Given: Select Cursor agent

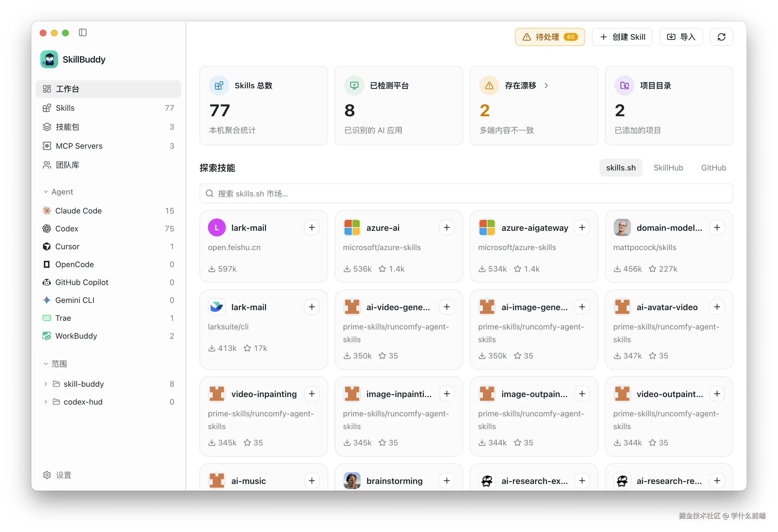Looking at the screenshot, I should [108, 246].
